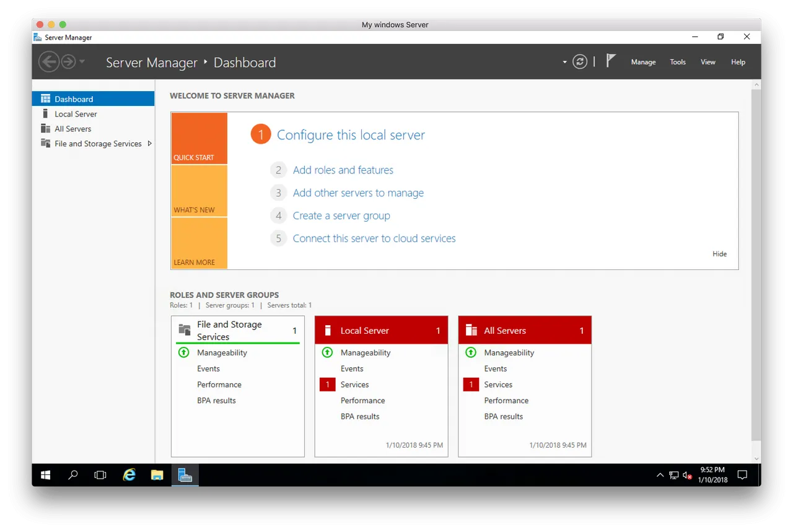Open the Windows Start button
Screen dimensions: 793x532
point(45,475)
